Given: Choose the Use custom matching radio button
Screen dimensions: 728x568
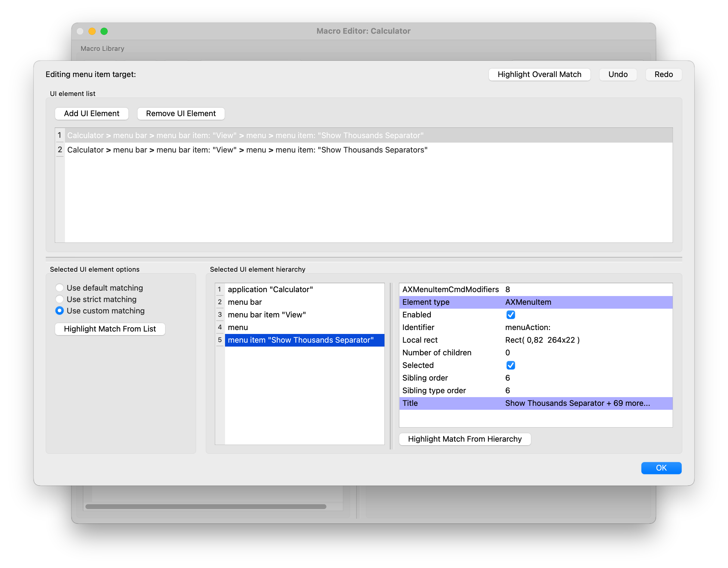Looking at the screenshot, I should click(x=59, y=311).
